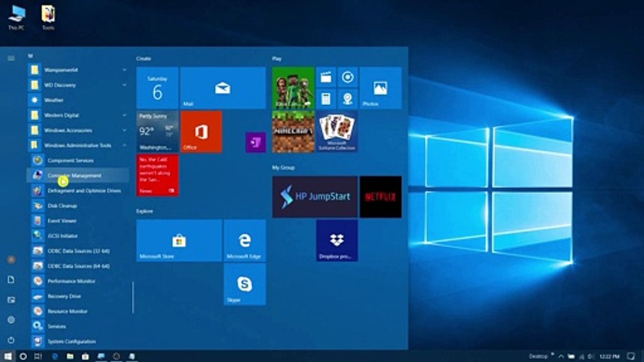
Task: Open the Power options button
Action: click(x=11, y=340)
